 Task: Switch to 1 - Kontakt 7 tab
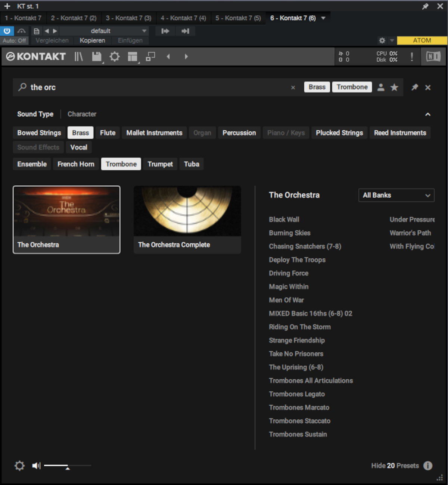(23, 18)
